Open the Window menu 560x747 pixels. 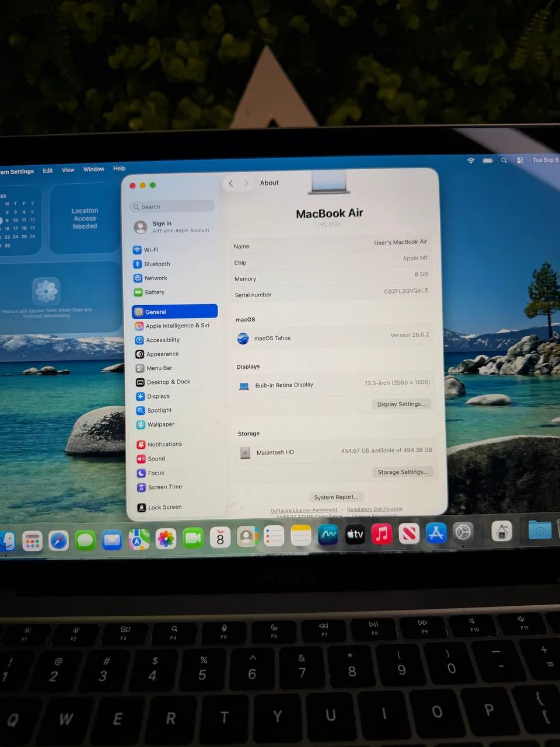point(94,169)
